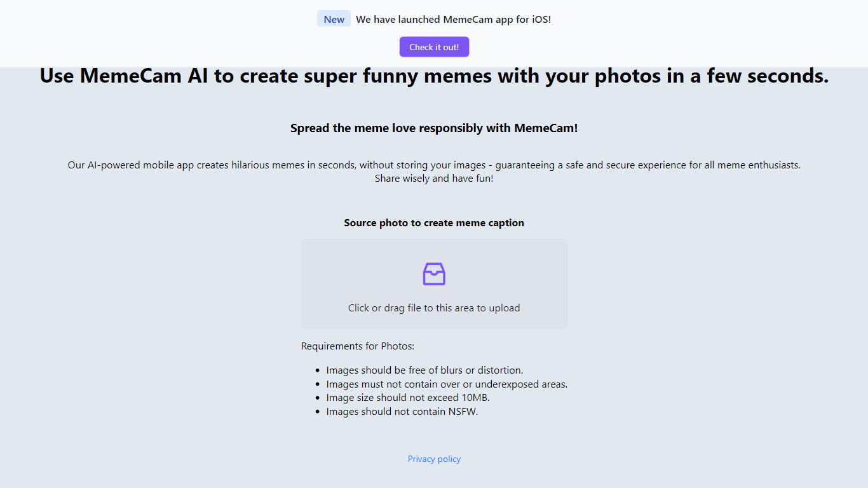
Task: Click the "Share wisely and have fun!" line
Action: [x=434, y=179]
